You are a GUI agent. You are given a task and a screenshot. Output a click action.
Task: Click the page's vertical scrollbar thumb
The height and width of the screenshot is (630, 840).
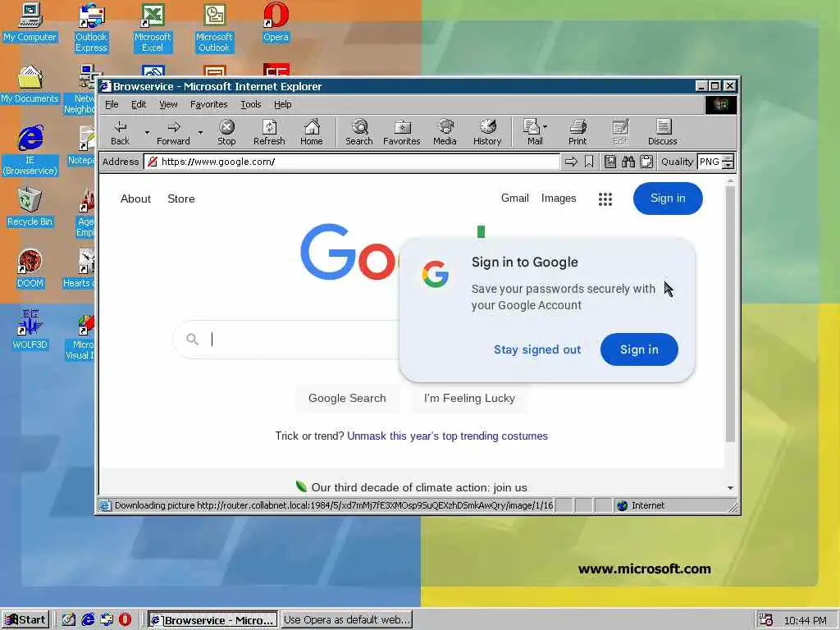pos(730,314)
